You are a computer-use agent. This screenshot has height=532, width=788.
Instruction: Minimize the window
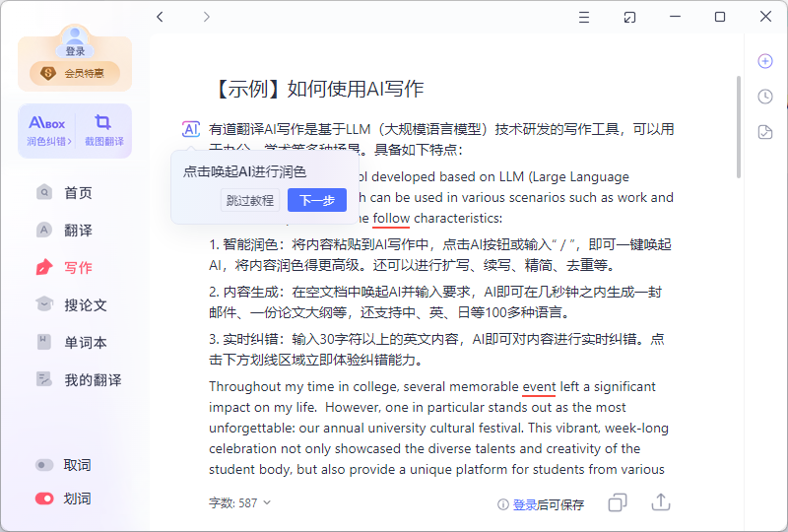pyautogui.click(x=675, y=17)
